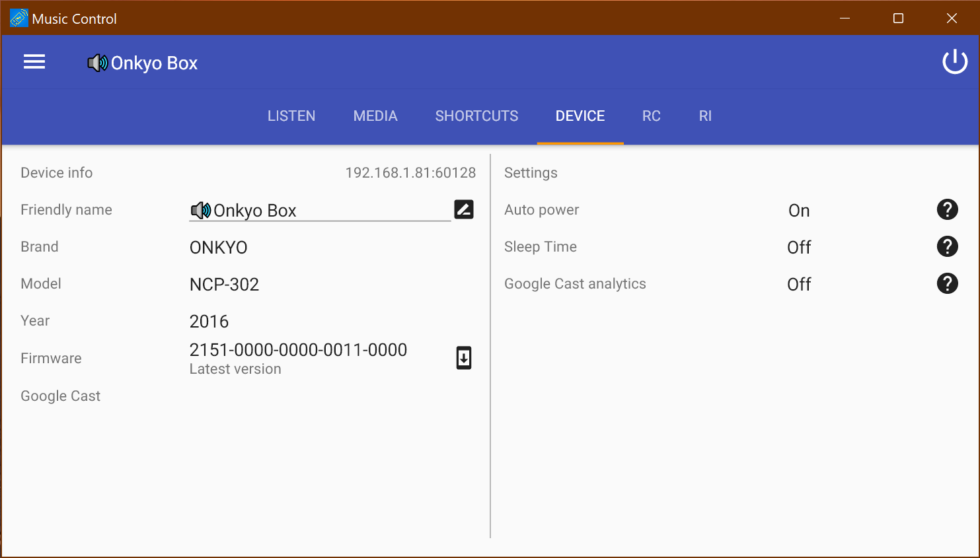Click the firmware update download icon
This screenshot has width=980, height=558.
click(x=464, y=358)
